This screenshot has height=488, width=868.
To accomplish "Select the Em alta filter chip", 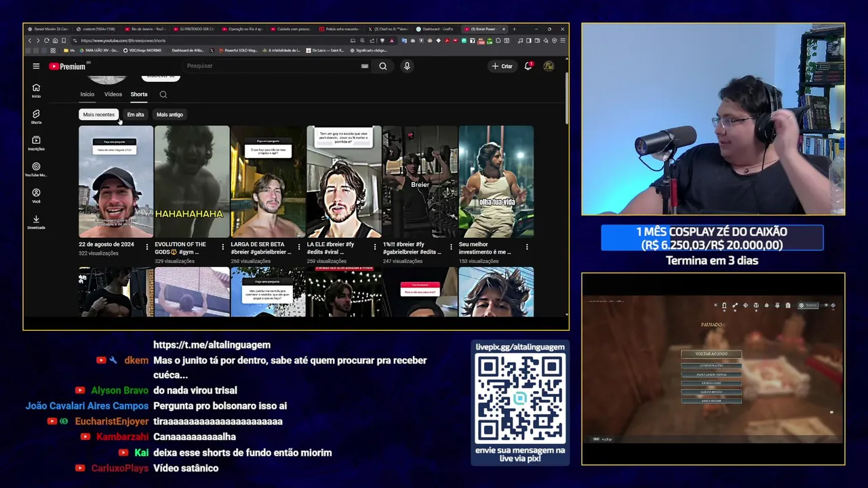I will [136, 115].
